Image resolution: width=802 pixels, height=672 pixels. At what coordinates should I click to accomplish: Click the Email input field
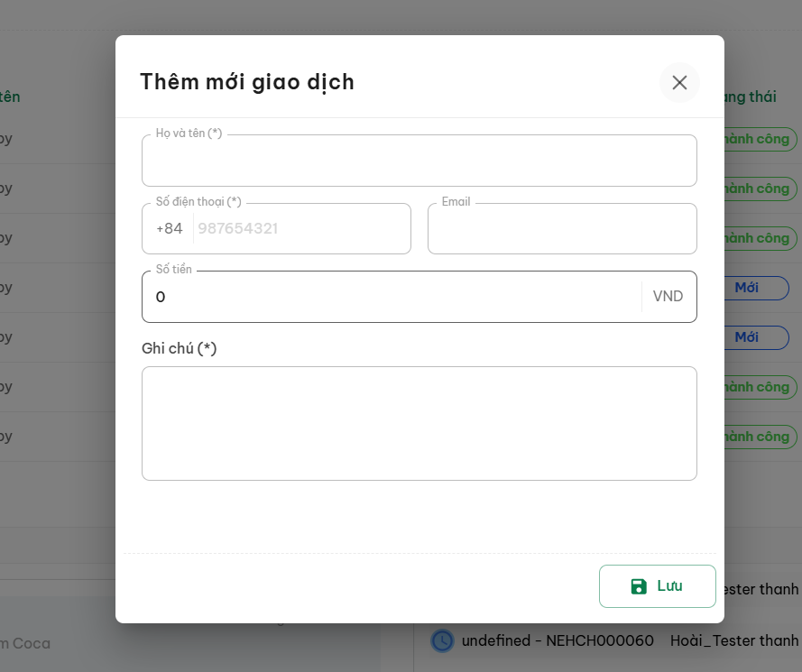(562, 228)
